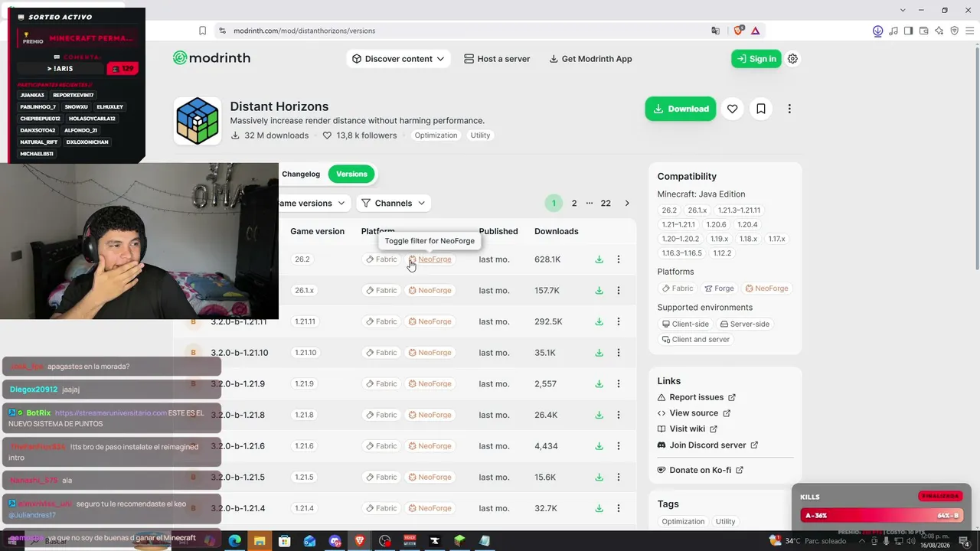This screenshot has width=980, height=551.
Task: Open the project's three-dot more menu
Action: pos(789,109)
